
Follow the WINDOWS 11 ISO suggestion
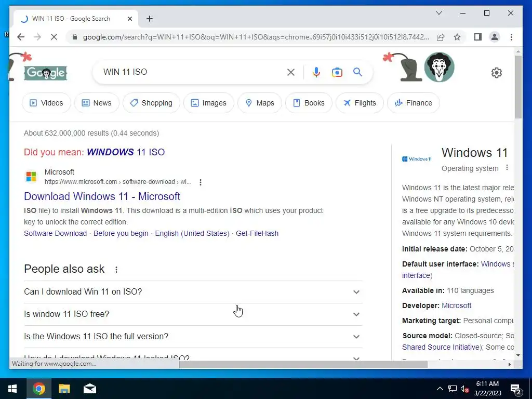coord(126,152)
